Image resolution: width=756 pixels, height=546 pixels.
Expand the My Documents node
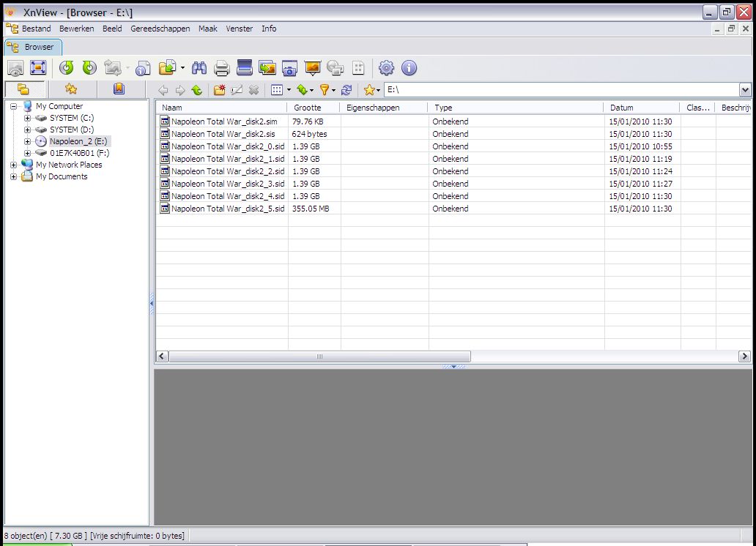tap(13, 177)
